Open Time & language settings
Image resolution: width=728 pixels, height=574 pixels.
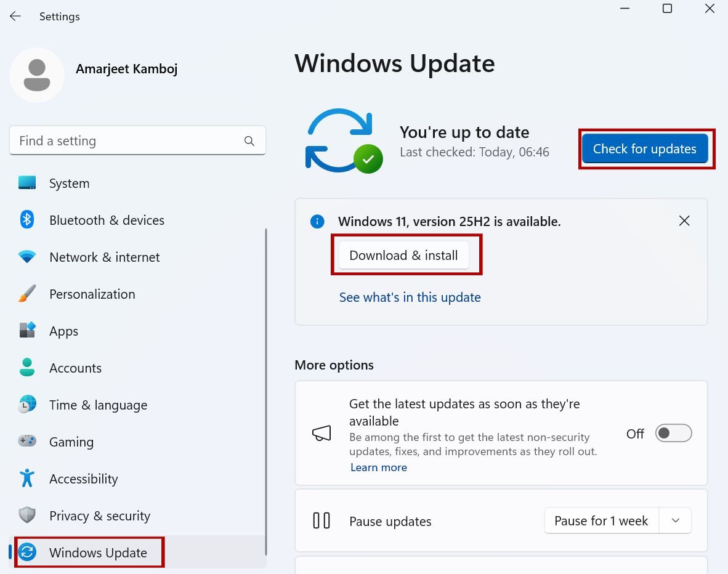[x=98, y=405]
